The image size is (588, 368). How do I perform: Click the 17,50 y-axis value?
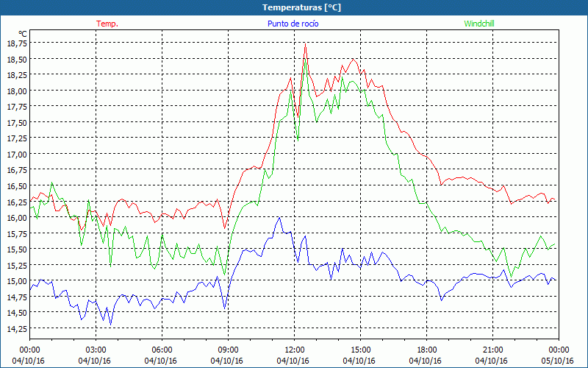[x=17, y=122]
